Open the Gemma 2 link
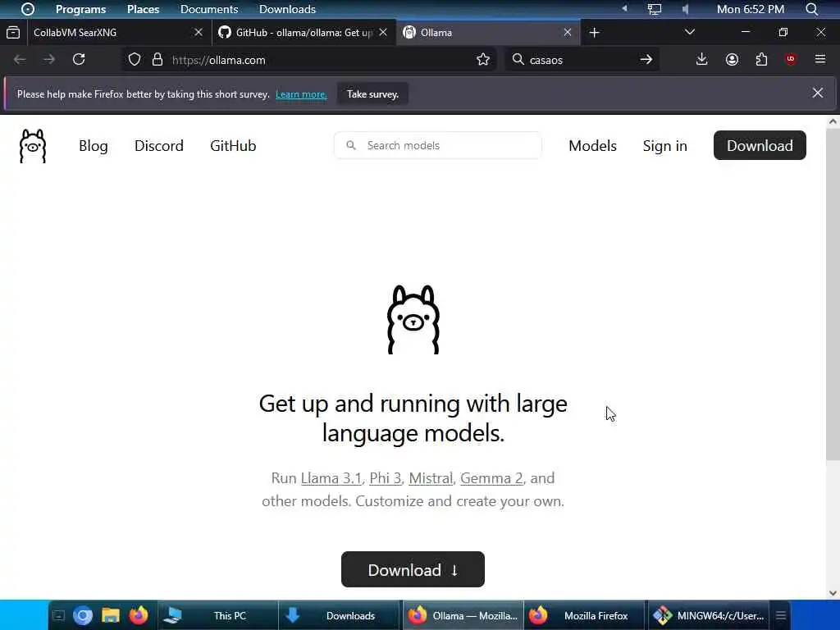Screen dimensions: 840x630 [491, 478]
